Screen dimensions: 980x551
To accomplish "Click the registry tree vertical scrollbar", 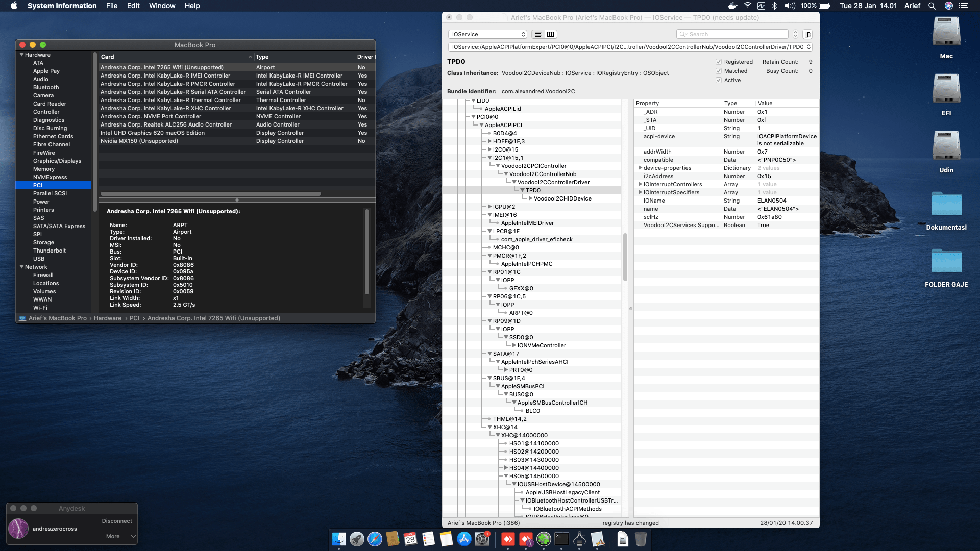I will pos(625,257).
